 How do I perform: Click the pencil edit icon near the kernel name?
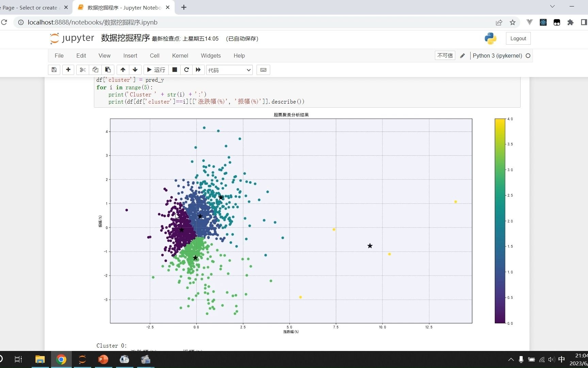462,56
